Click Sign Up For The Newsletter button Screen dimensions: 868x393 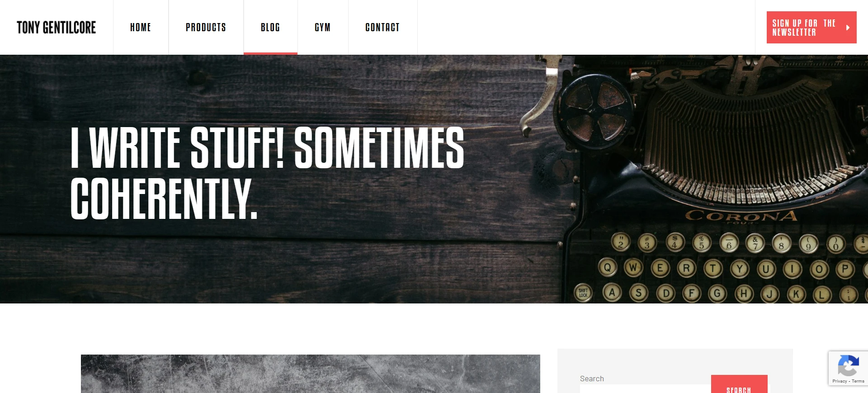click(x=811, y=28)
